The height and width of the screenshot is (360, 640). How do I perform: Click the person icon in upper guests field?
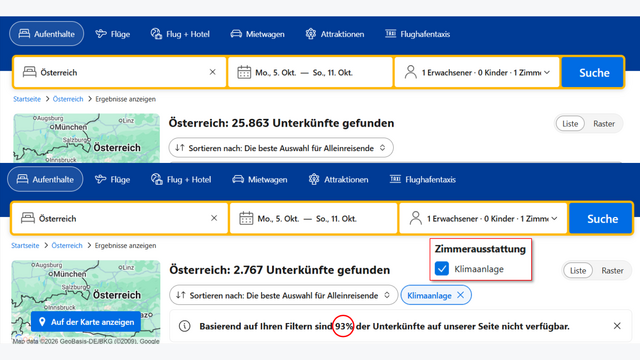click(411, 72)
